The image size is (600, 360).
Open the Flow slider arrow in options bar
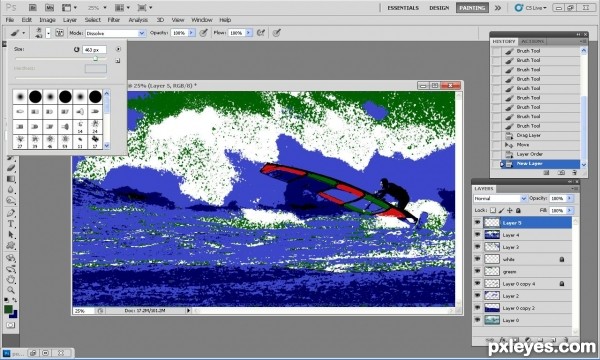pos(248,33)
